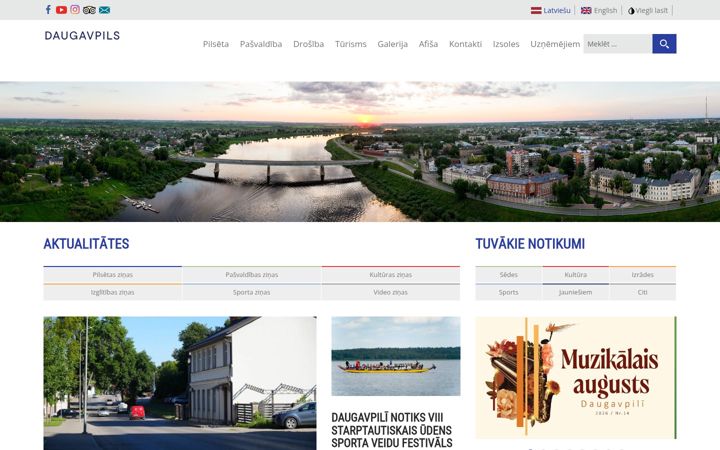This screenshot has height=450, width=720.
Task: Click the Daugavpils logo
Action: (x=82, y=35)
